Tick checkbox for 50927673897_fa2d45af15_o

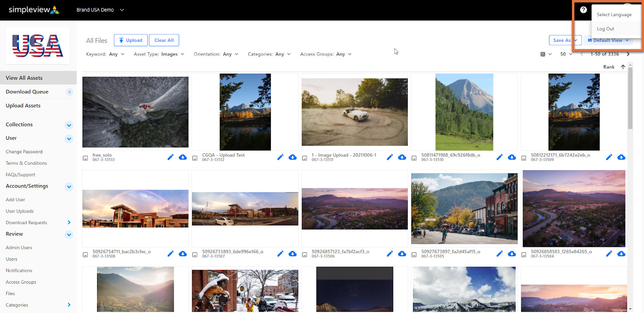coord(414,255)
